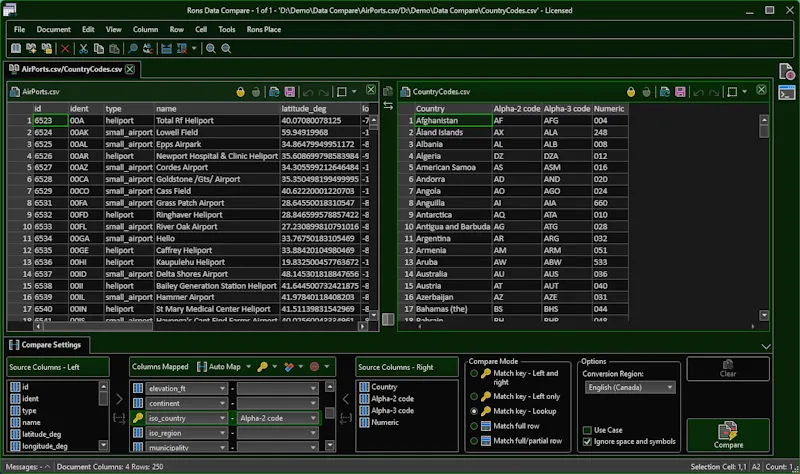
Task: Click the Auto Map button
Action: (219, 367)
